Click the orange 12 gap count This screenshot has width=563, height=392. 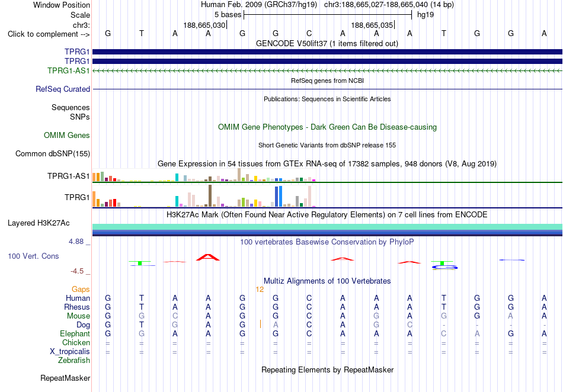click(260, 290)
